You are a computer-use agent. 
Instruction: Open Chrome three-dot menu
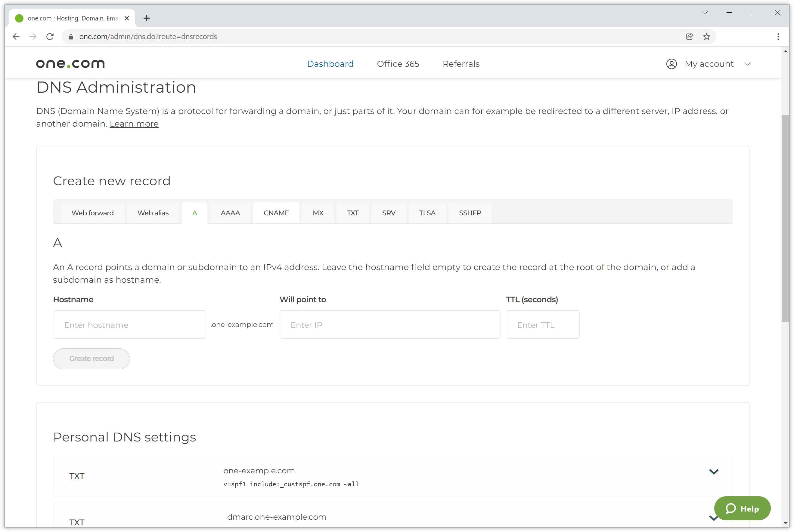point(778,37)
